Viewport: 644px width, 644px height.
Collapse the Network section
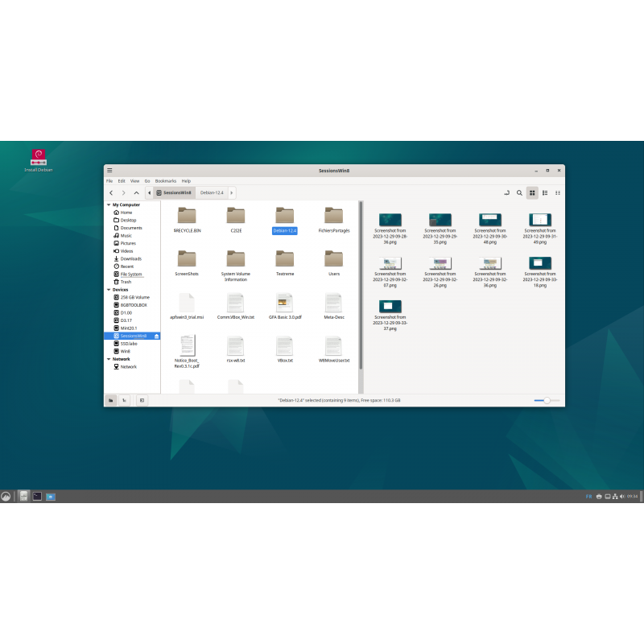pos(108,359)
